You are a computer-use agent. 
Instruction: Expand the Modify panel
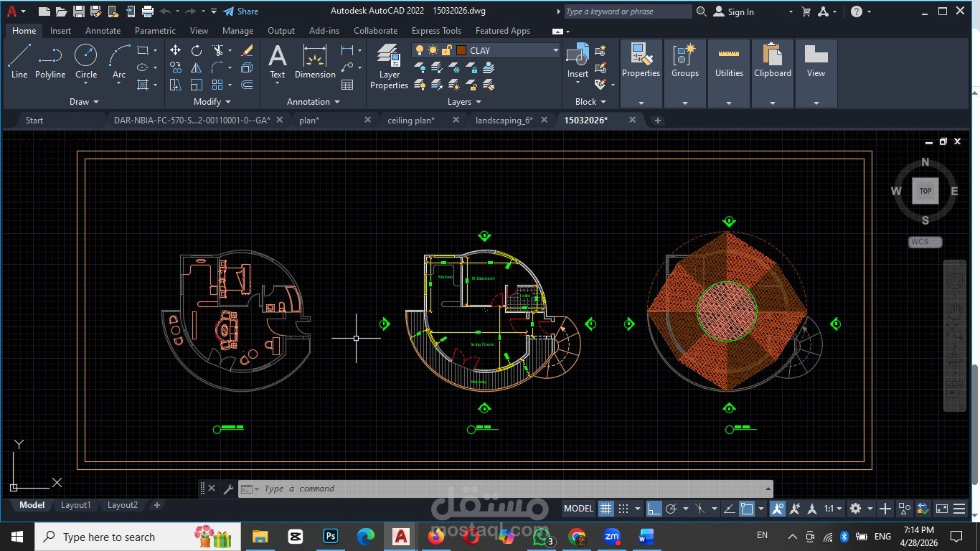pos(212,102)
